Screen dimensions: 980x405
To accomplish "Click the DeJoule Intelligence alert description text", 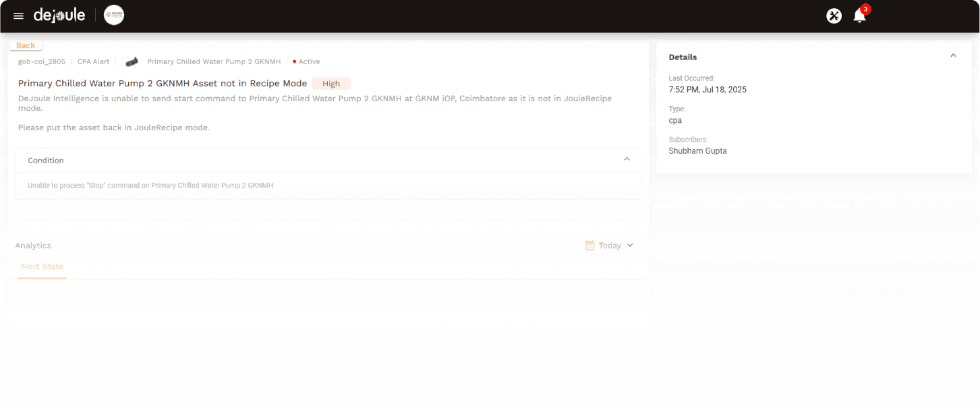I will click(x=315, y=103).
